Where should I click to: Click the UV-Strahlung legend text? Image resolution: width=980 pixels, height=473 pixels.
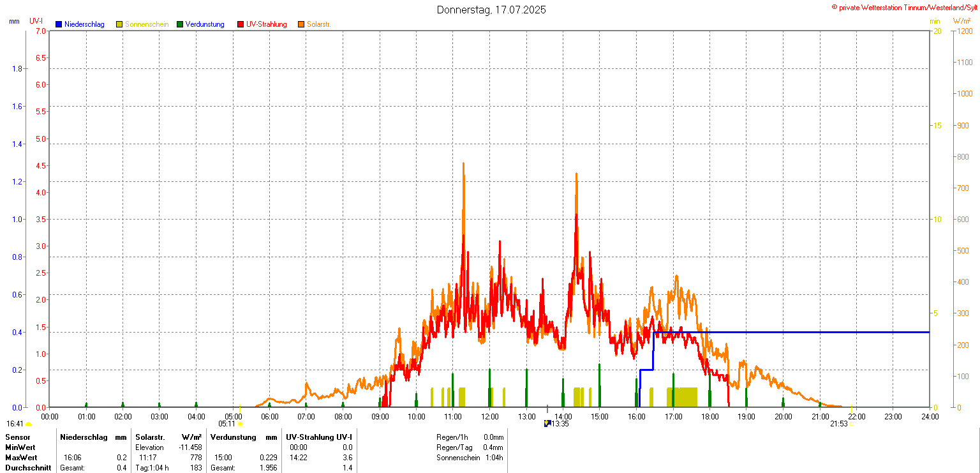(267, 24)
